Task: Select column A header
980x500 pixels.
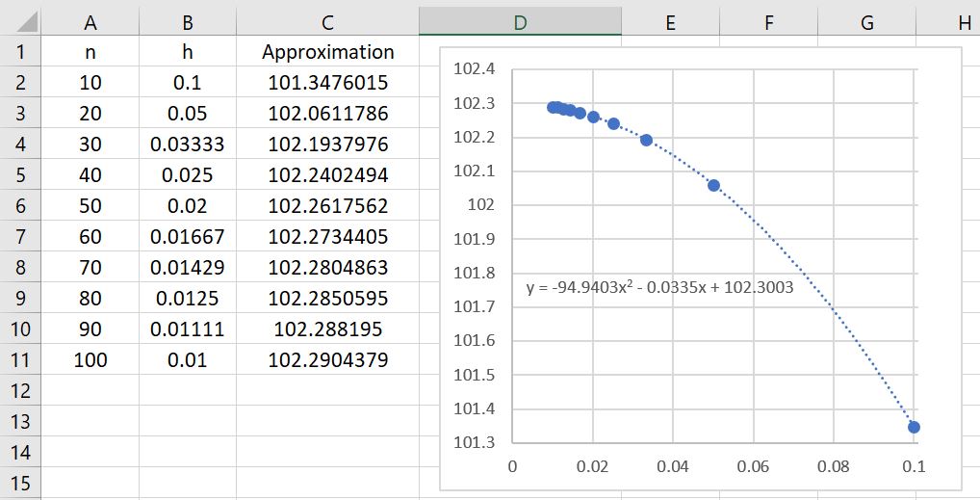Action: (90, 22)
